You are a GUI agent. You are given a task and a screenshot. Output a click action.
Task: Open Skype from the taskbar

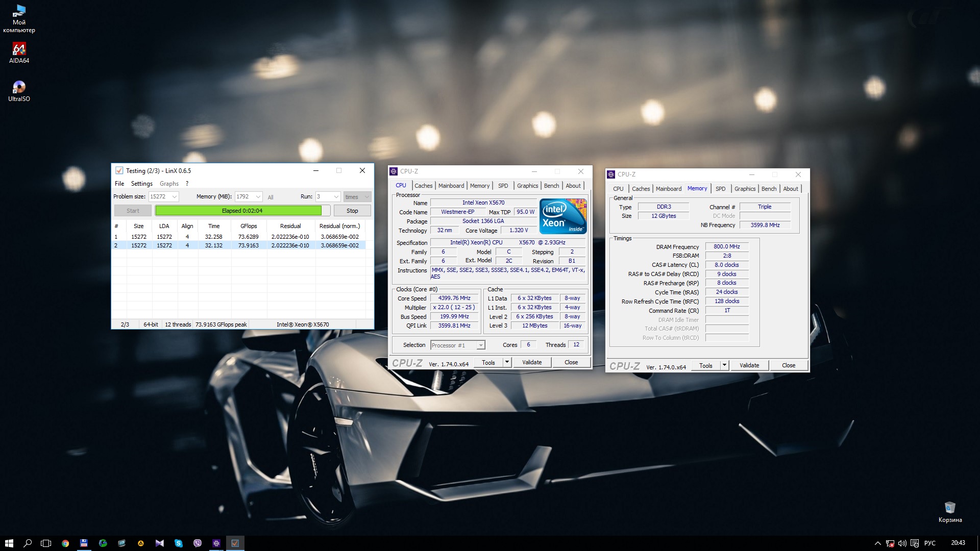click(x=178, y=543)
